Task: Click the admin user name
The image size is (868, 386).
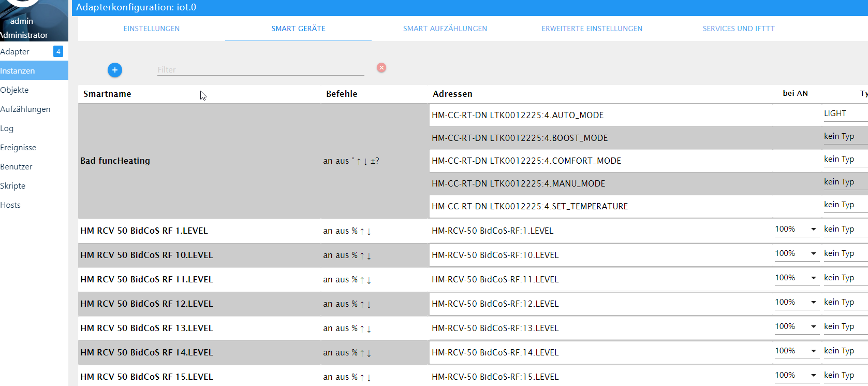Action: click(21, 21)
